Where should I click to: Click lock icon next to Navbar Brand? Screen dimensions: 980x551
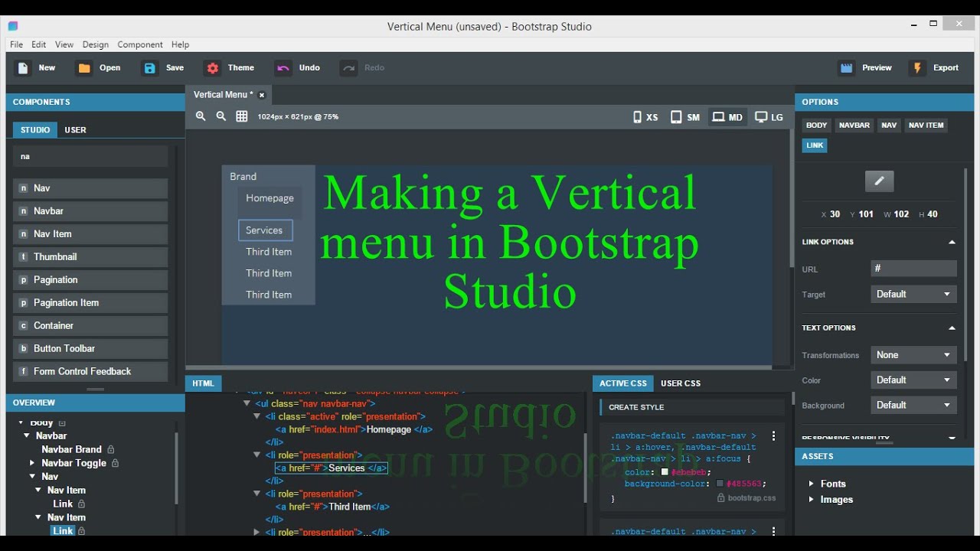pos(111,450)
